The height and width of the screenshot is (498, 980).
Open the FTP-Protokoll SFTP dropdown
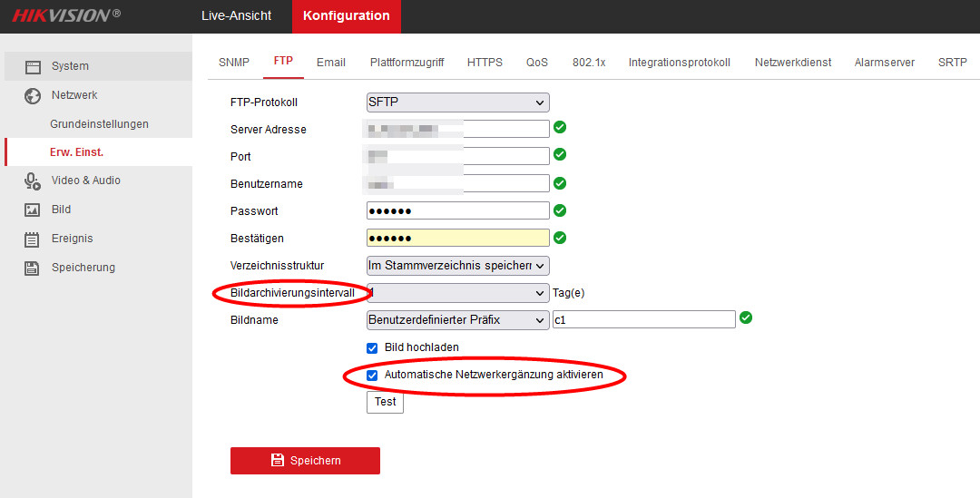(457, 103)
